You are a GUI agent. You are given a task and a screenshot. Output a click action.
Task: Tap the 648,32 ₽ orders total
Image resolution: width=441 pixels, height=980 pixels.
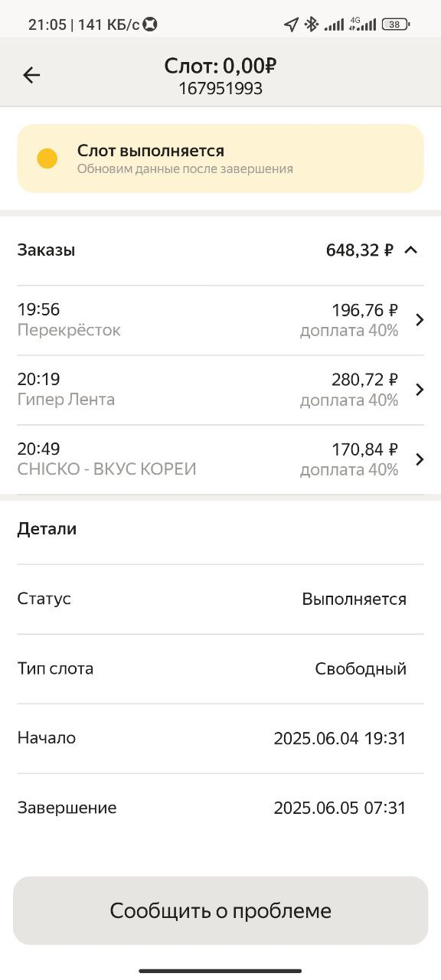click(360, 250)
